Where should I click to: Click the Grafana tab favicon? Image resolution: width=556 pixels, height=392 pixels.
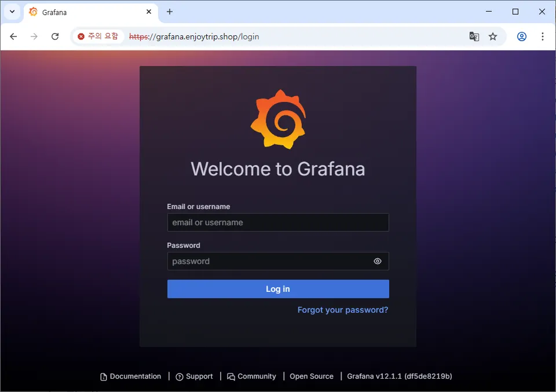[34, 12]
